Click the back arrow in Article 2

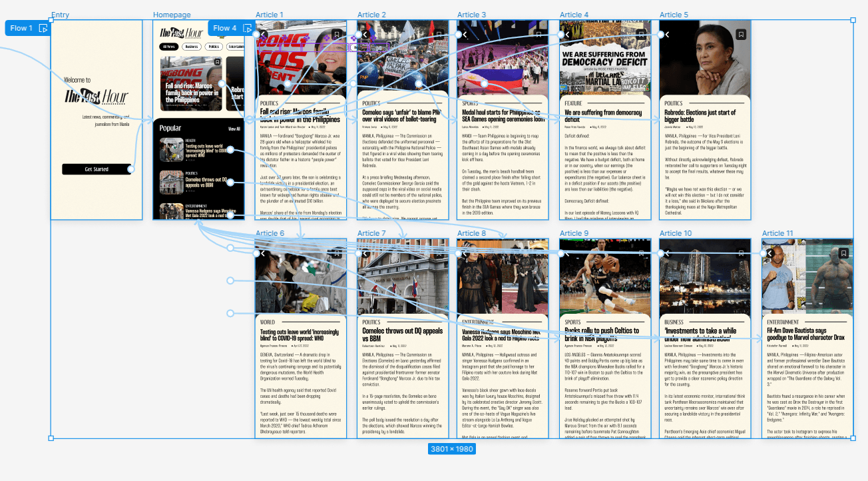[365, 34]
